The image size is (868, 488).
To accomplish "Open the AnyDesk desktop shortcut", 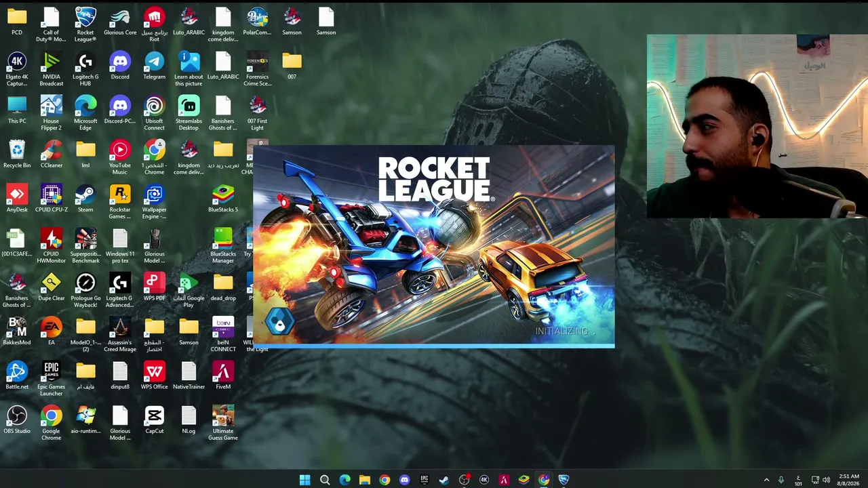I will pyautogui.click(x=17, y=199).
